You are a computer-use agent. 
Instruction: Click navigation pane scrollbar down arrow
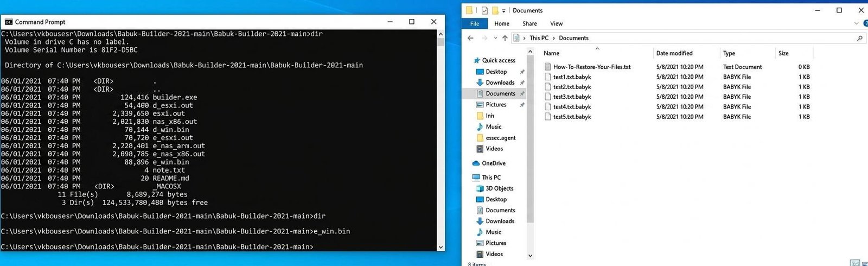pyautogui.click(x=530, y=256)
